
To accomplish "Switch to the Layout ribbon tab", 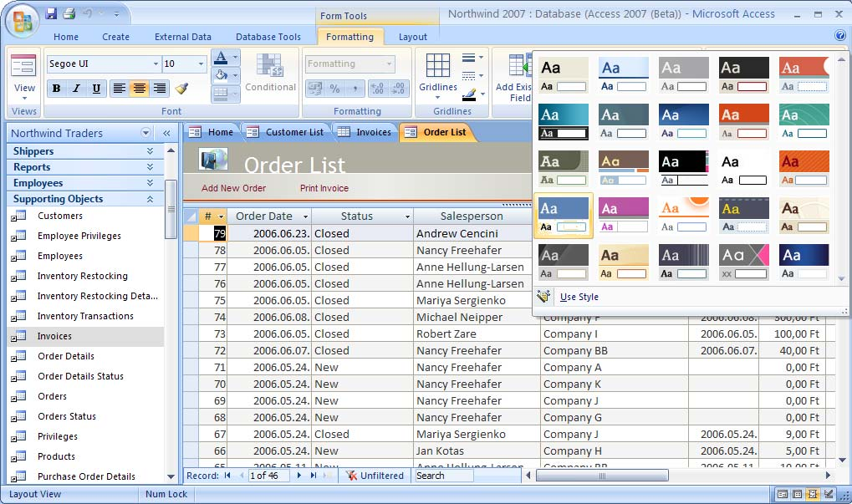I will pos(413,37).
